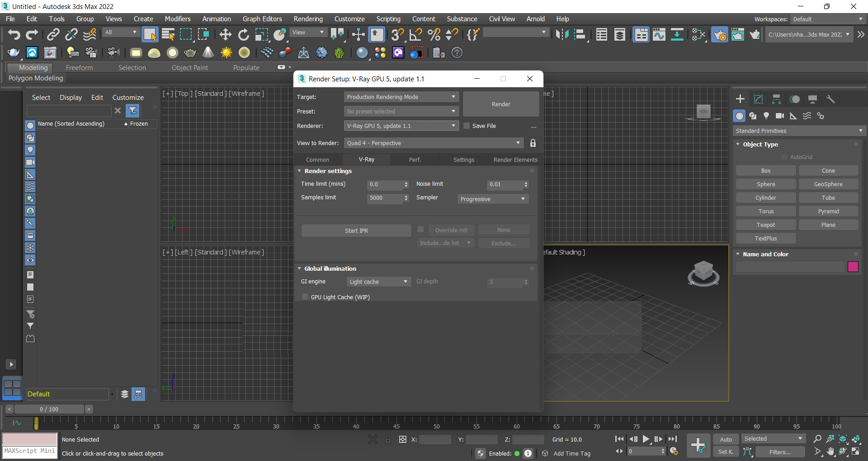Toggle selection lock padlock in status bar

pos(388,439)
